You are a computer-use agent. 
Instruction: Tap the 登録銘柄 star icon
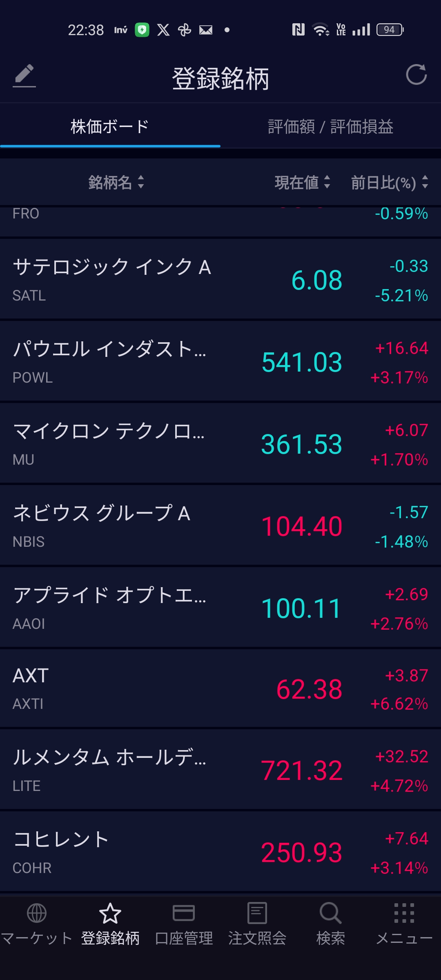coord(110,913)
